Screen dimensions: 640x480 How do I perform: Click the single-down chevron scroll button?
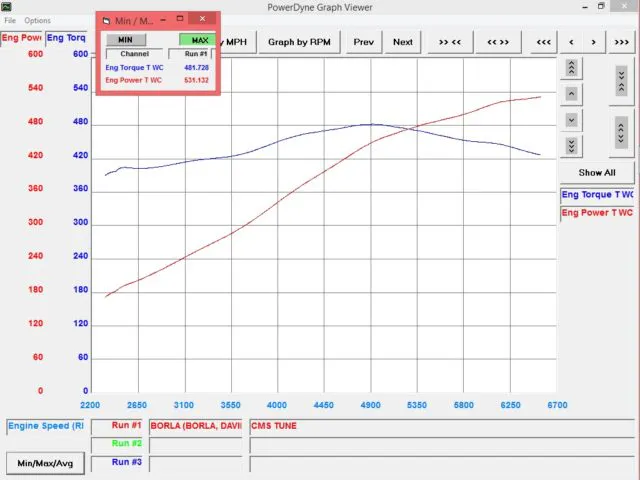coord(571,120)
